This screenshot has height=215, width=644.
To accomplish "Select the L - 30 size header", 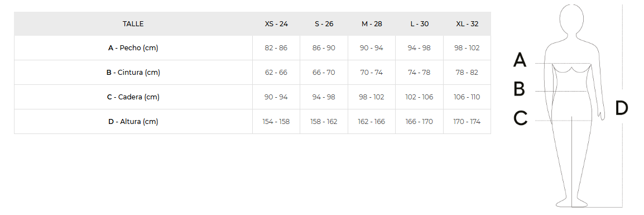I will pyautogui.click(x=419, y=24).
